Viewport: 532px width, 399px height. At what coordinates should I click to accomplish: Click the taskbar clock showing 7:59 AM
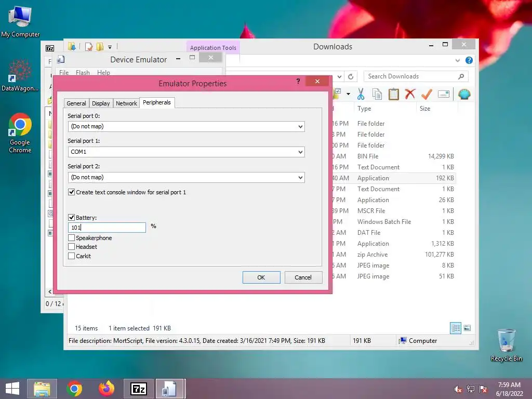(x=509, y=389)
